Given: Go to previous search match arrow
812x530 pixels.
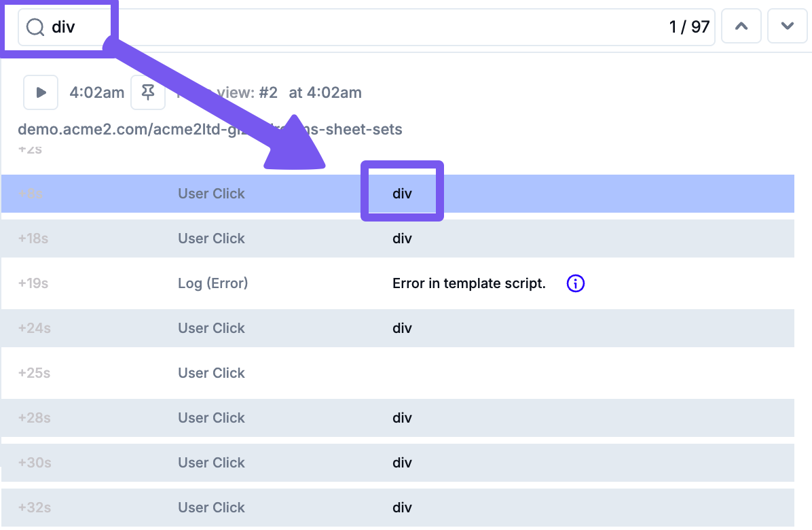Looking at the screenshot, I should click(741, 27).
